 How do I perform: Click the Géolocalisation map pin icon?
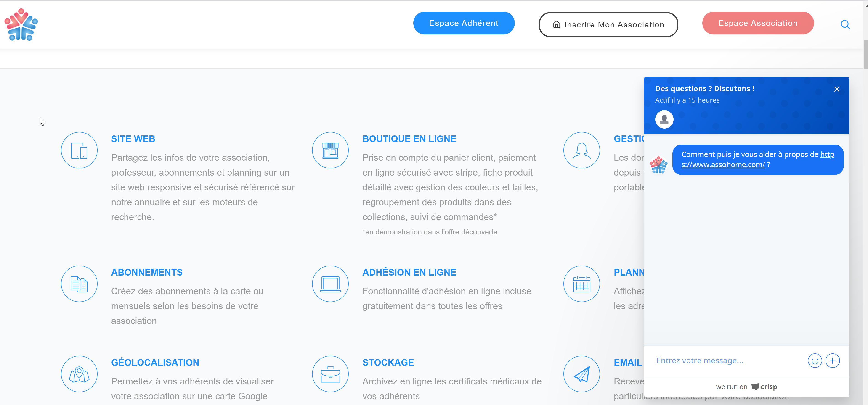tap(79, 374)
